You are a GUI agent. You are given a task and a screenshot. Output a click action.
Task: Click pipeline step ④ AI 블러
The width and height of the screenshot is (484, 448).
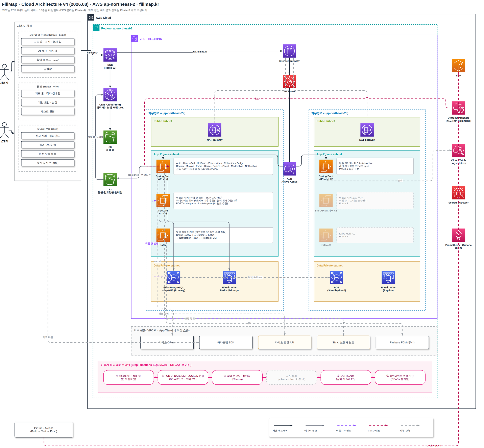click(x=291, y=377)
